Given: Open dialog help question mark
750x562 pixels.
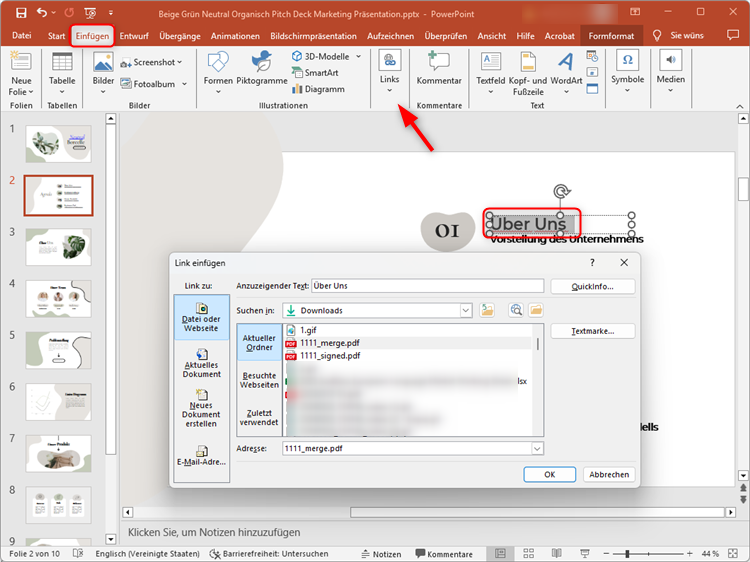Looking at the screenshot, I should point(592,263).
